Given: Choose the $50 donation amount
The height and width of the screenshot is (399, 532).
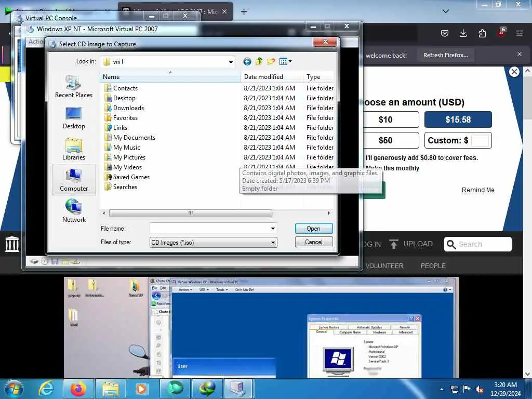Looking at the screenshot, I should (391, 140).
